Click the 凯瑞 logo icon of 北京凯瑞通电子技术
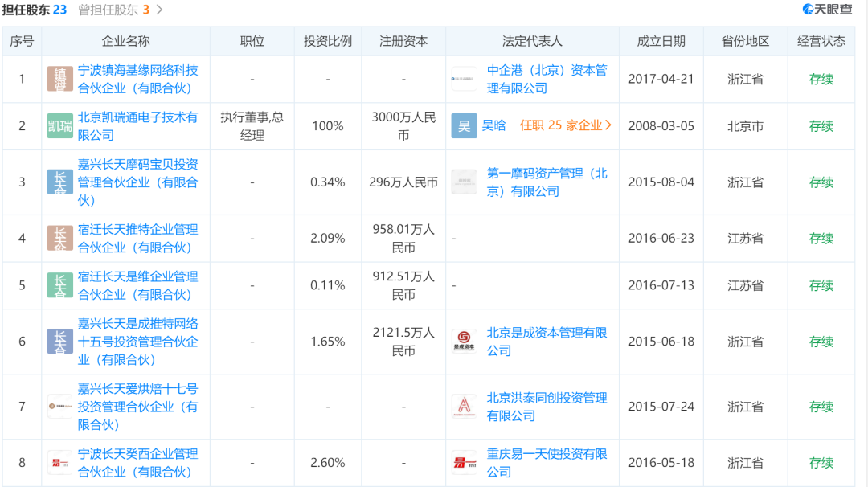868x487 pixels. pyautogui.click(x=59, y=126)
